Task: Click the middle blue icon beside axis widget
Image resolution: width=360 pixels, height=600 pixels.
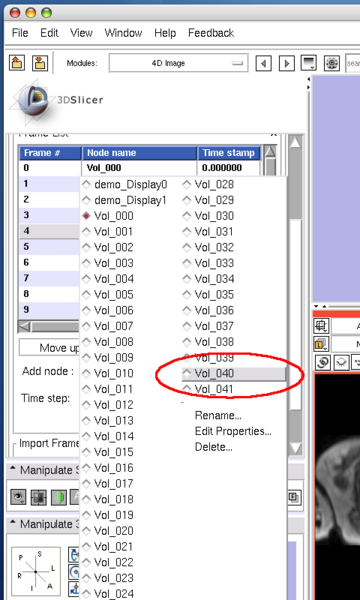Action: pos(74,572)
